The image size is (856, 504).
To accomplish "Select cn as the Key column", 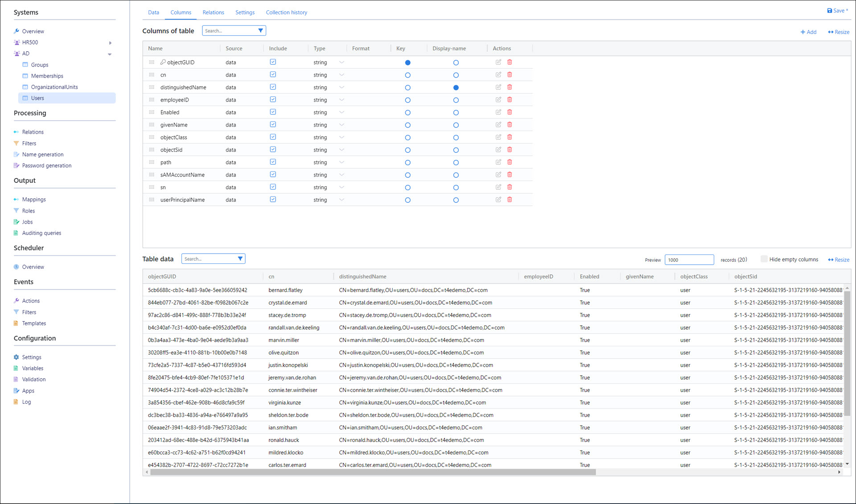I will [407, 75].
